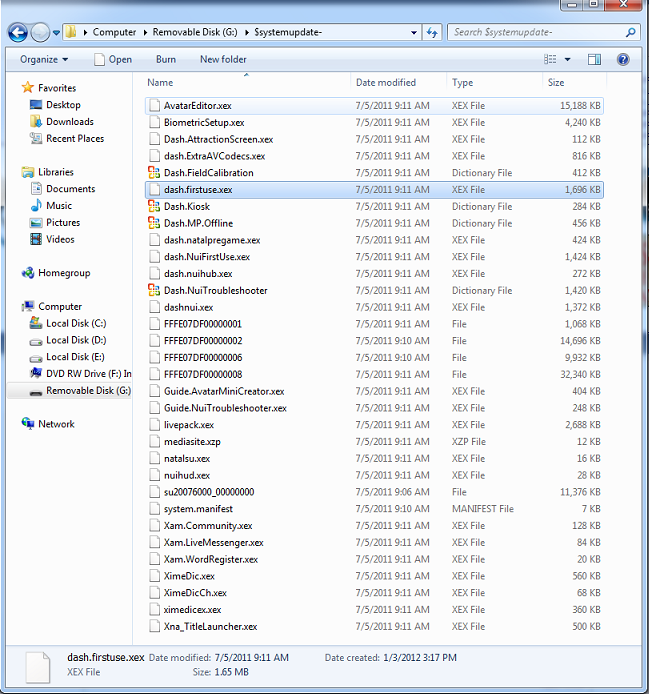Click the New folder button
Viewport: 649px width, 694px height.
[x=223, y=60]
